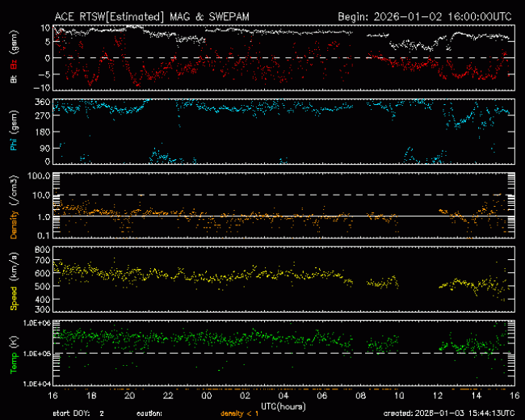Click the 18 hour label on the time axis
This screenshot has height=420, width=525.
91,396
